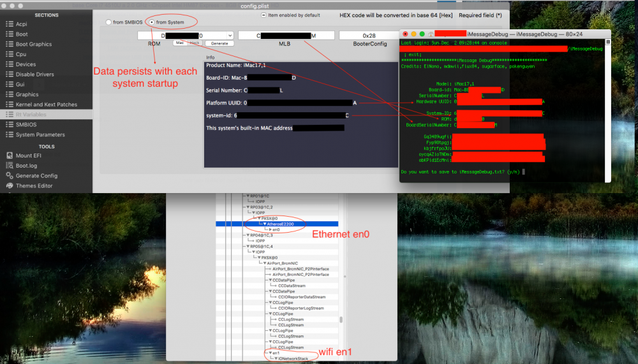Select the 'from System' radio button
The width and height of the screenshot is (638, 364).
click(152, 22)
